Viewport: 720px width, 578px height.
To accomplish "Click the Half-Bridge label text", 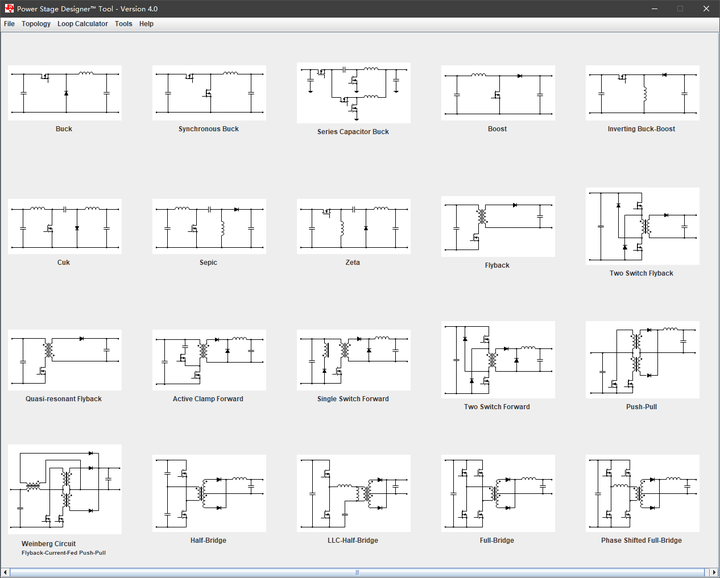I will click(x=208, y=540).
